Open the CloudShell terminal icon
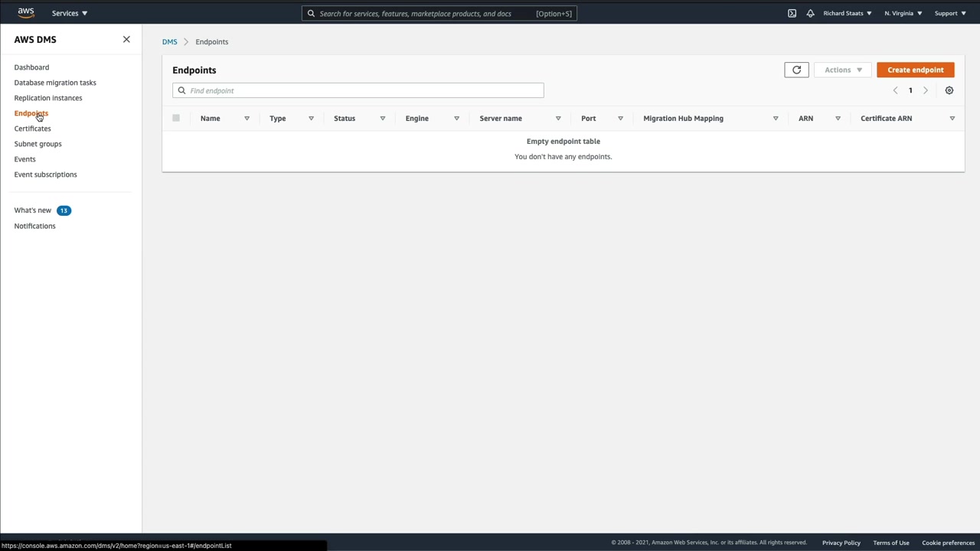The height and width of the screenshot is (551, 980). pyautogui.click(x=792, y=13)
